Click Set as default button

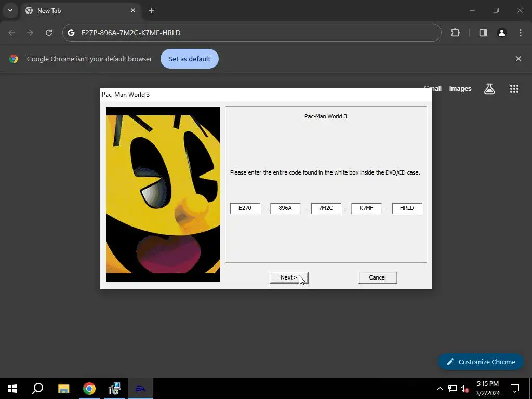190,59
